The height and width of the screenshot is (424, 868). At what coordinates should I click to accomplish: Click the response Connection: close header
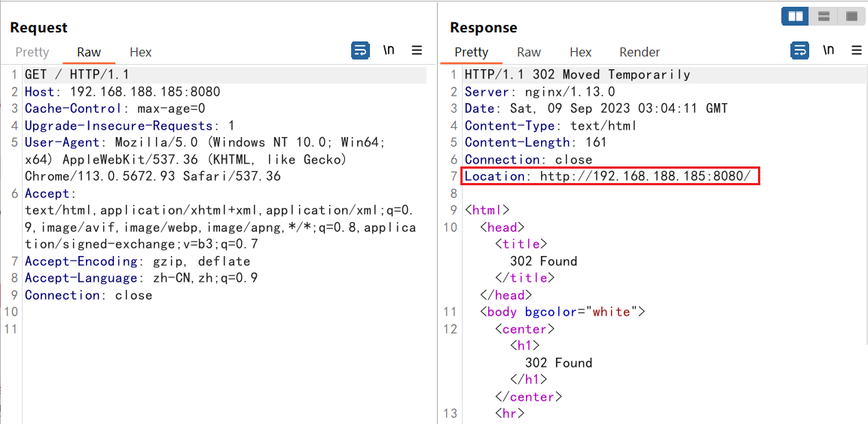coord(528,160)
